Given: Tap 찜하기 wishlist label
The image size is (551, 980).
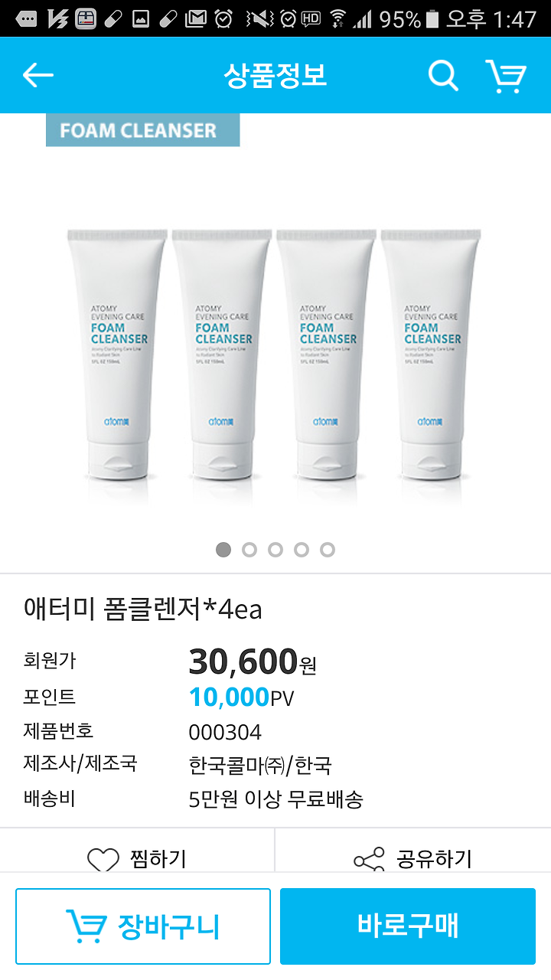Looking at the screenshot, I should tap(158, 860).
